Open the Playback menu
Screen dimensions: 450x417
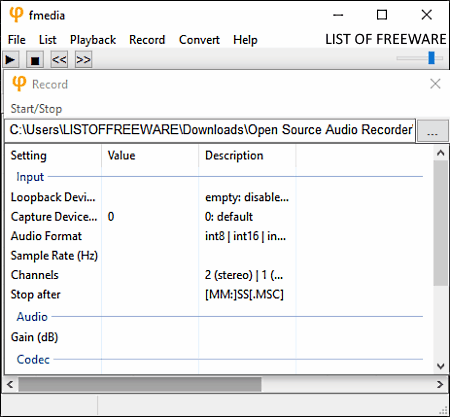point(93,40)
